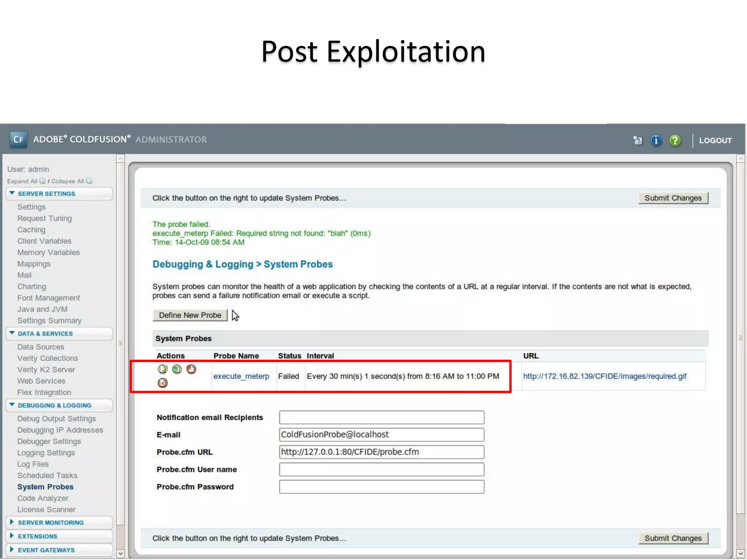Screen dimensions: 747x560
Task: Collapse the Data & Services section
Action: 59,334
